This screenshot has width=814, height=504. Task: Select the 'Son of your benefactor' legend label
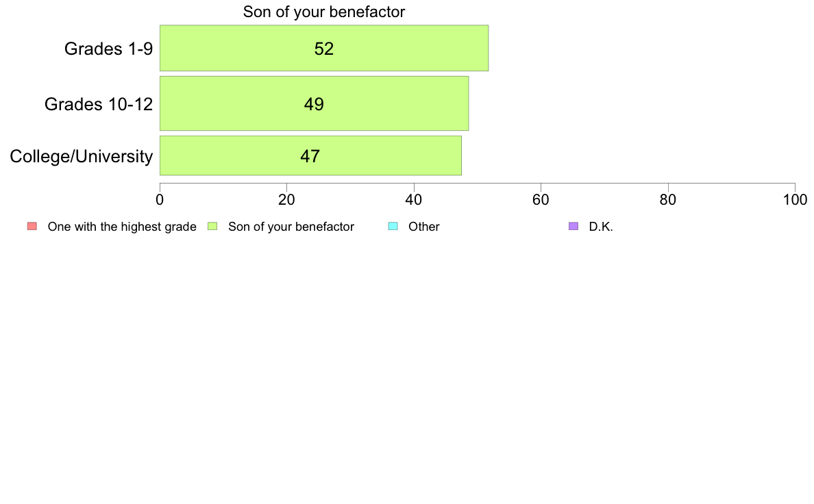291,227
